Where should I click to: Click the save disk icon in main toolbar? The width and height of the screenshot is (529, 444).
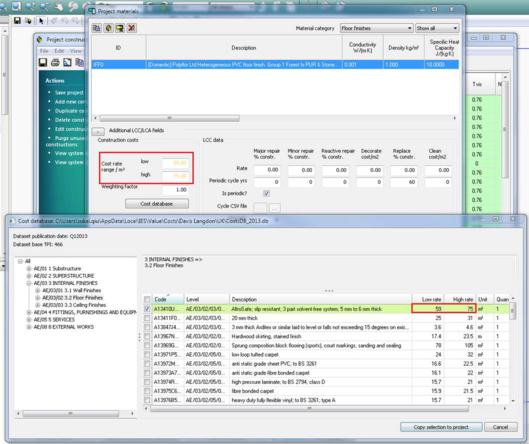point(17,21)
